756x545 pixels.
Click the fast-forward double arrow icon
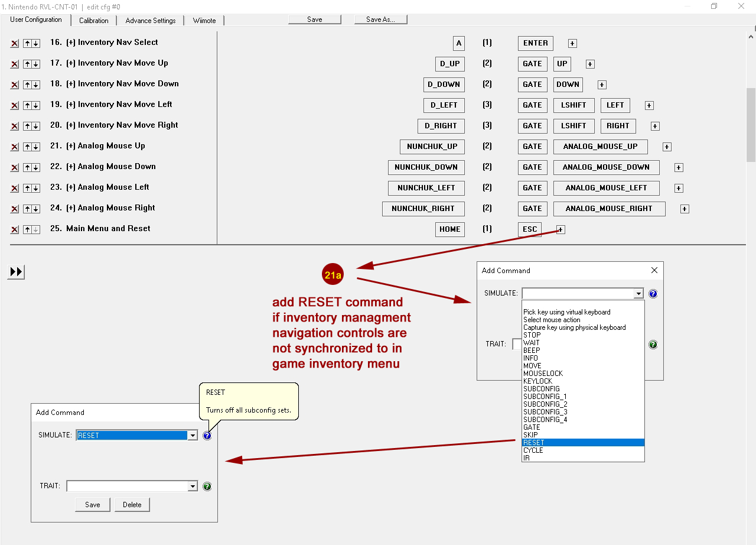(16, 272)
